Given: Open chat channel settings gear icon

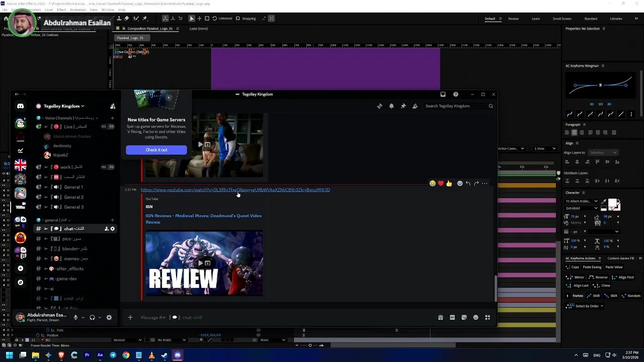Looking at the screenshot, I should 112,229.
